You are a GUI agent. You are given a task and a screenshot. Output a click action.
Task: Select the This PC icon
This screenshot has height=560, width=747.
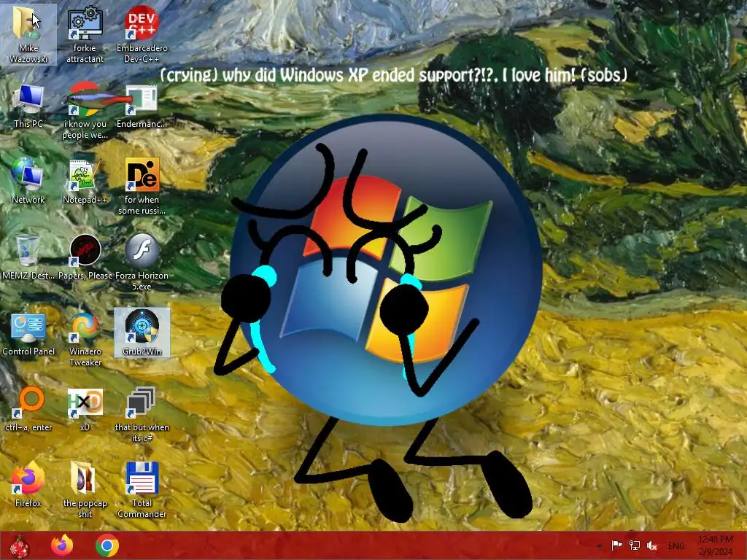pyautogui.click(x=28, y=106)
